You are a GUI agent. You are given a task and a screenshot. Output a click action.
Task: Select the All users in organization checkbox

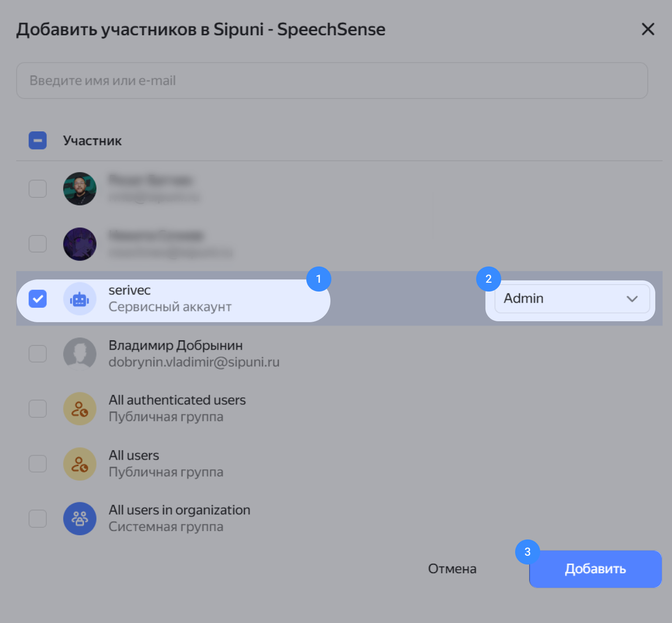[x=38, y=519]
